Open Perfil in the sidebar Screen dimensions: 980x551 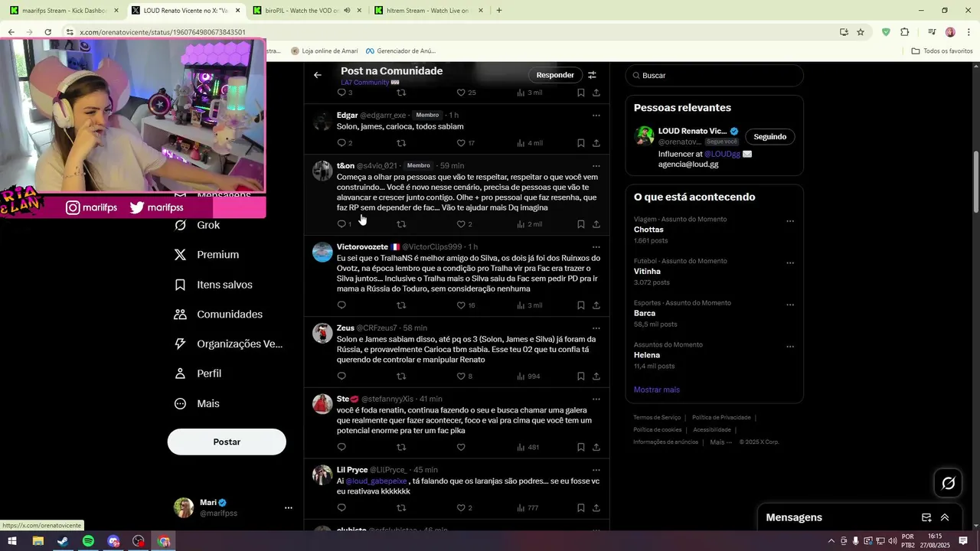pos(198,373)
